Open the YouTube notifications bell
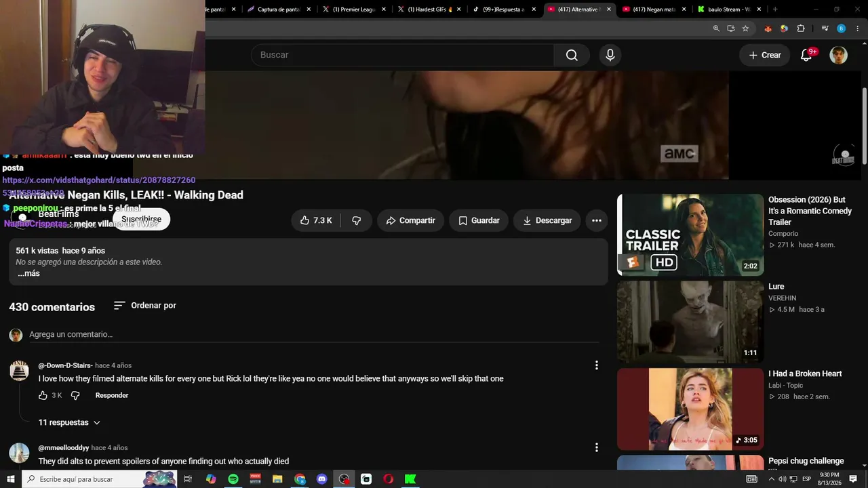 [806, 55]
